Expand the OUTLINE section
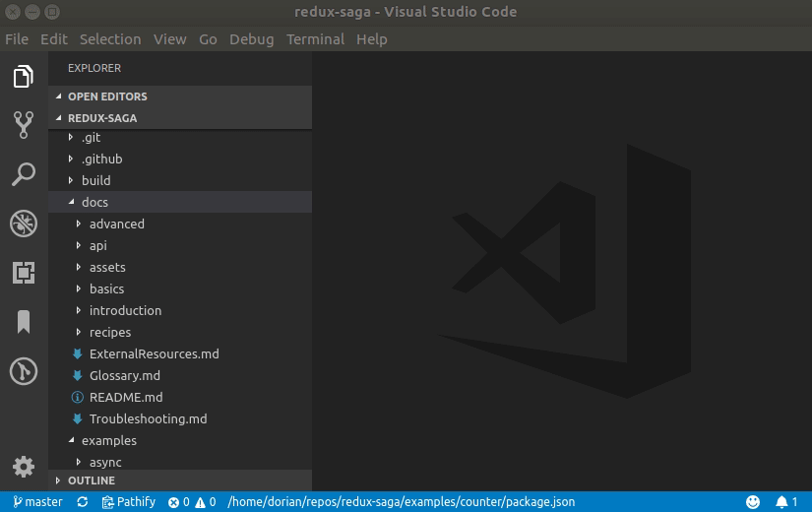812x512 pixels. 180,480
